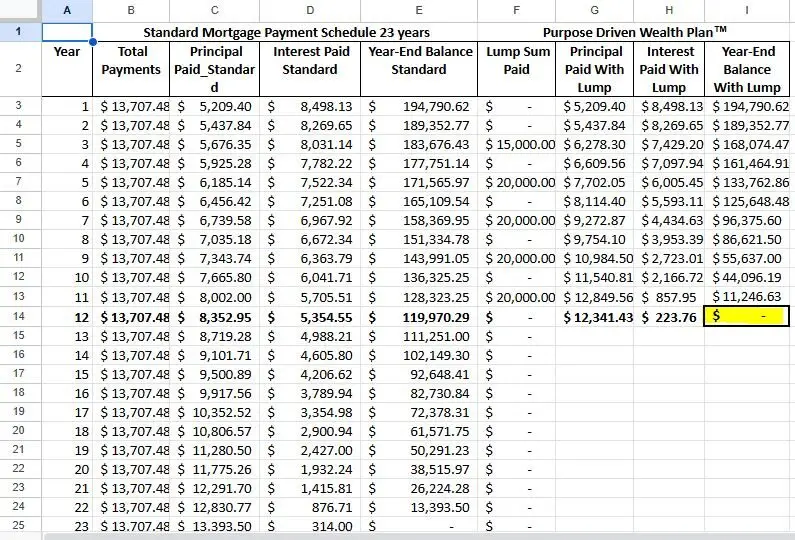Click the 'Principal Paid_Standard' header cell
Screen dimensions: 795x540
coord(214,69)
